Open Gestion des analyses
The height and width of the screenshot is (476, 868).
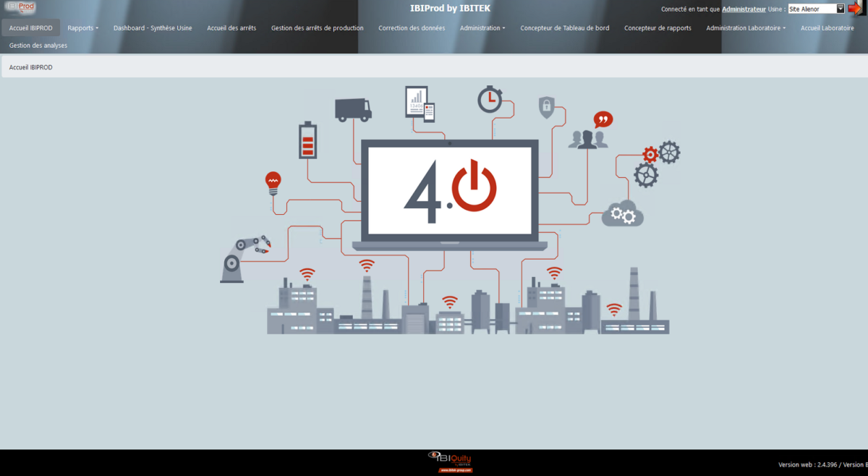click(x=37, y=44)
